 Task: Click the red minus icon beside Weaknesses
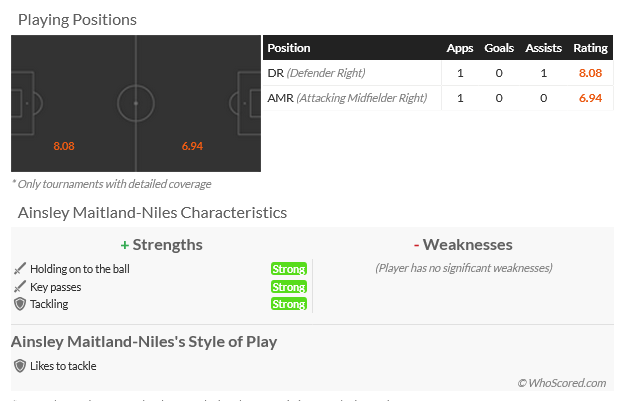[x=416, y=245]
